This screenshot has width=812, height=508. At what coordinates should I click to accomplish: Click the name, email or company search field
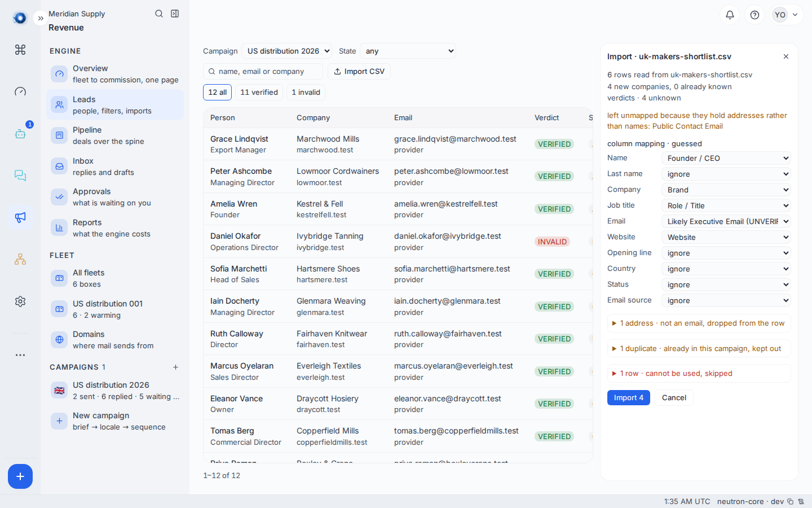pos(263,71)
